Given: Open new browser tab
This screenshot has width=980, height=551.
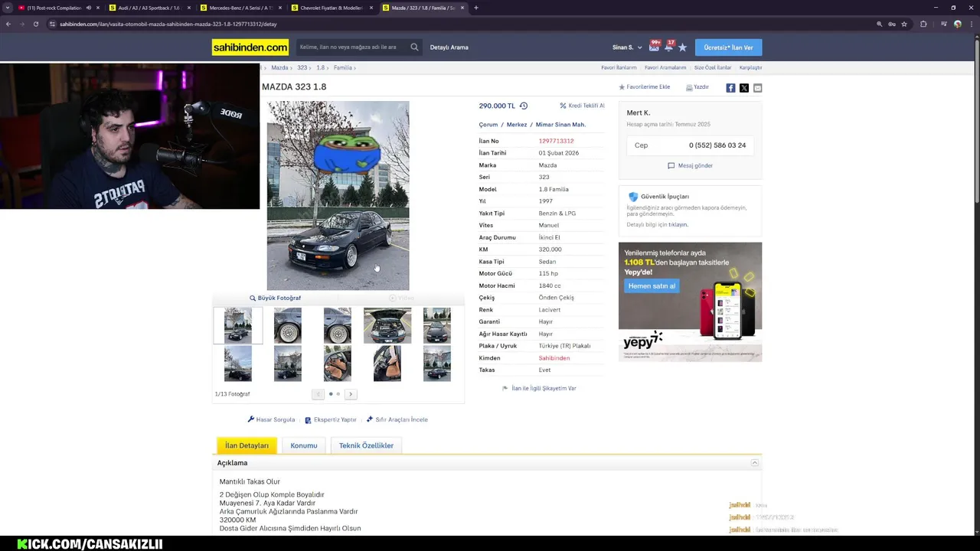Looking at the screenshot, I should [x=476, y=8].
